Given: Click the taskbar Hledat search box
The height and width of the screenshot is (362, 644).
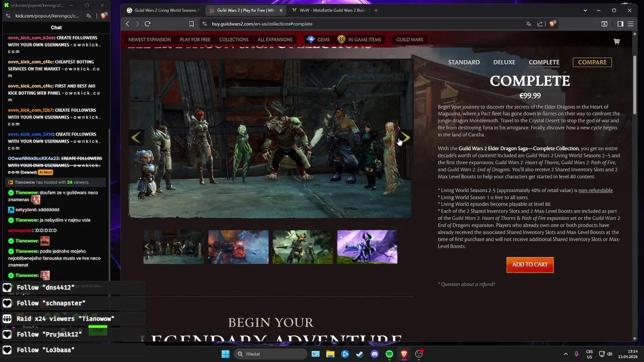Looking at the screenshot, I should [272, 354].
